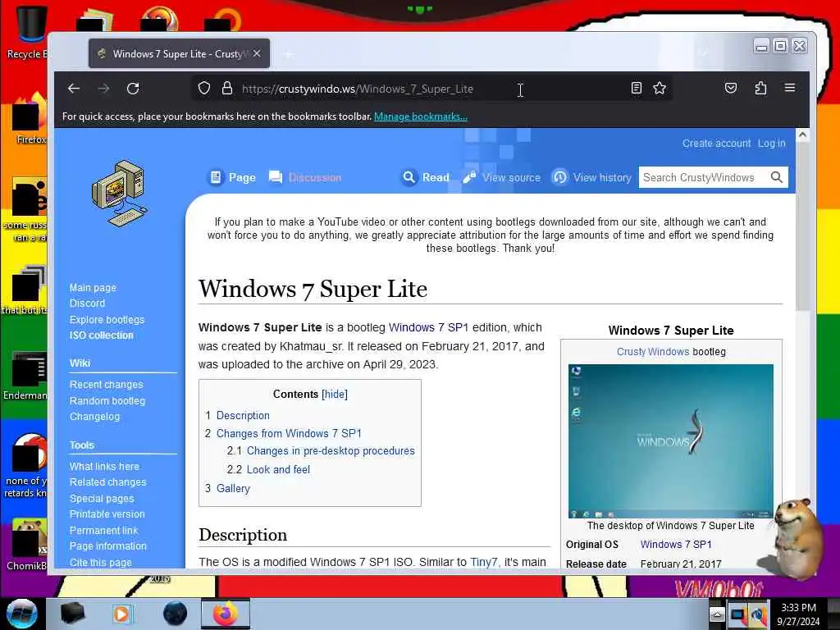Open the tracking protection shield icon
840x630 pixels.
204,89
